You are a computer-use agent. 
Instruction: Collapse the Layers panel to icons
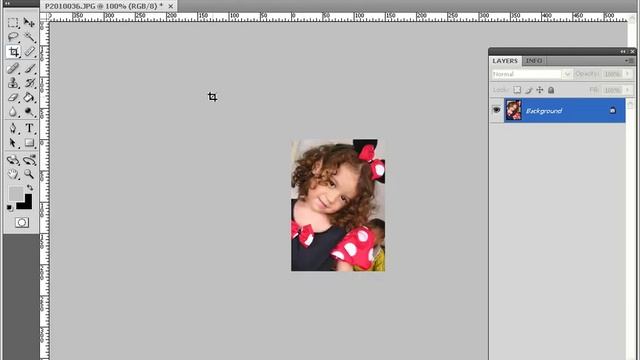(623, 51)
